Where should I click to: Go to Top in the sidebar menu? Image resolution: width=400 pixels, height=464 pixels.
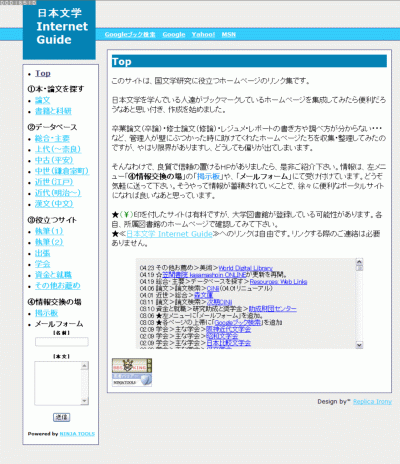[x=43, y=73]
